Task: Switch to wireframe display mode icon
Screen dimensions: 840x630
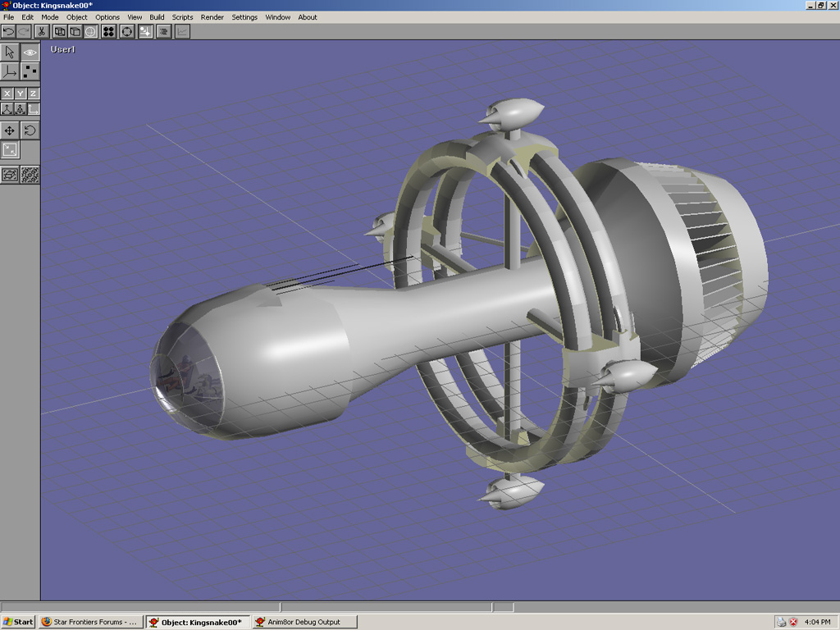Action: [60, 32]
